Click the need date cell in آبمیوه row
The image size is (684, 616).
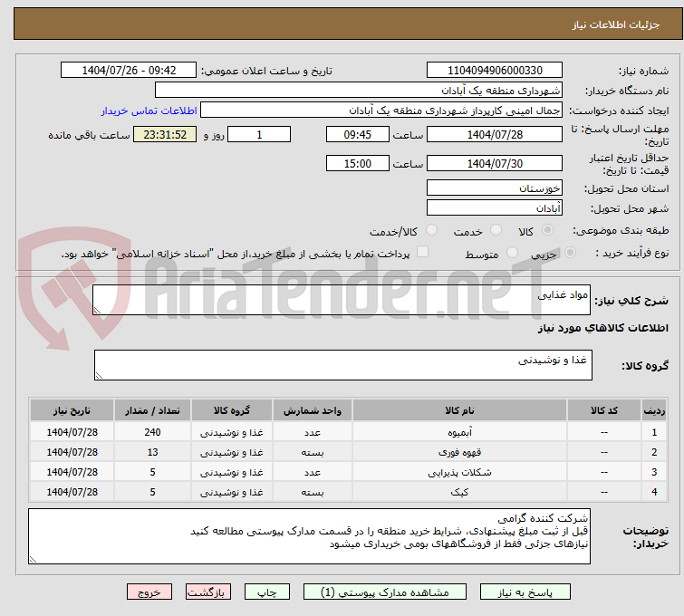(x=72, y=432)
